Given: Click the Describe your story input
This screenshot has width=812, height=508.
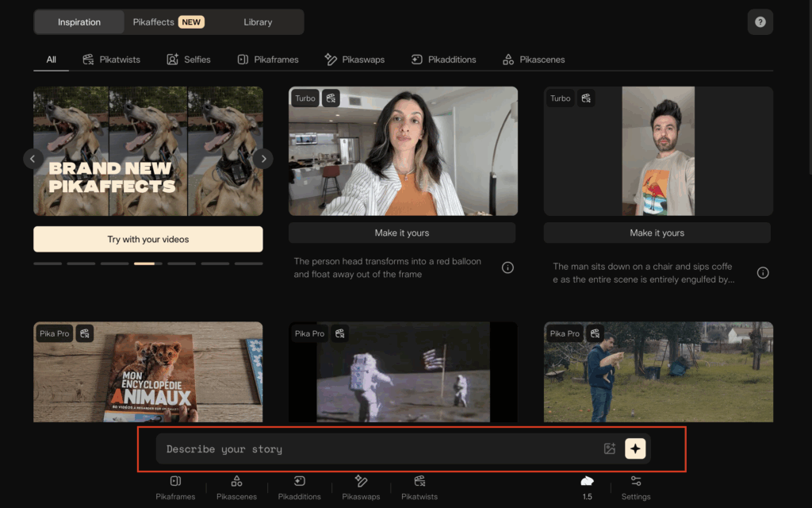Looking at the screenshot, I should click(x=373, y=449).
